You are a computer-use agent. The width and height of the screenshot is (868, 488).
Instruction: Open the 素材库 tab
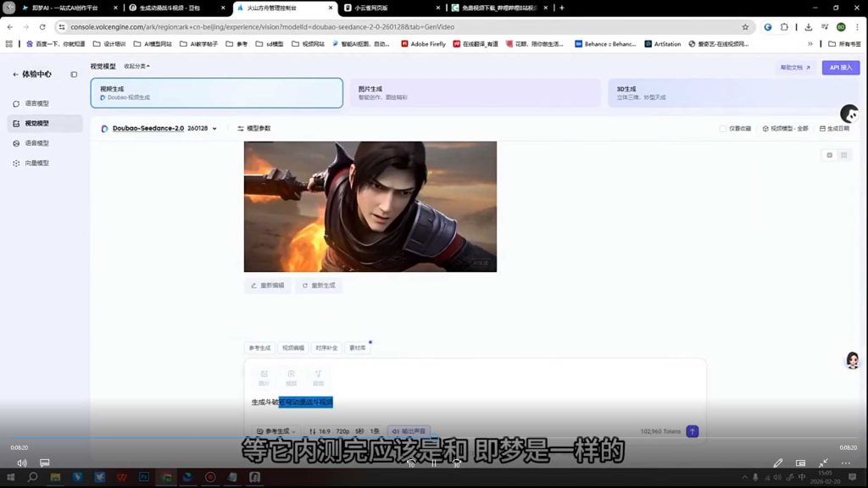(358, 348)
